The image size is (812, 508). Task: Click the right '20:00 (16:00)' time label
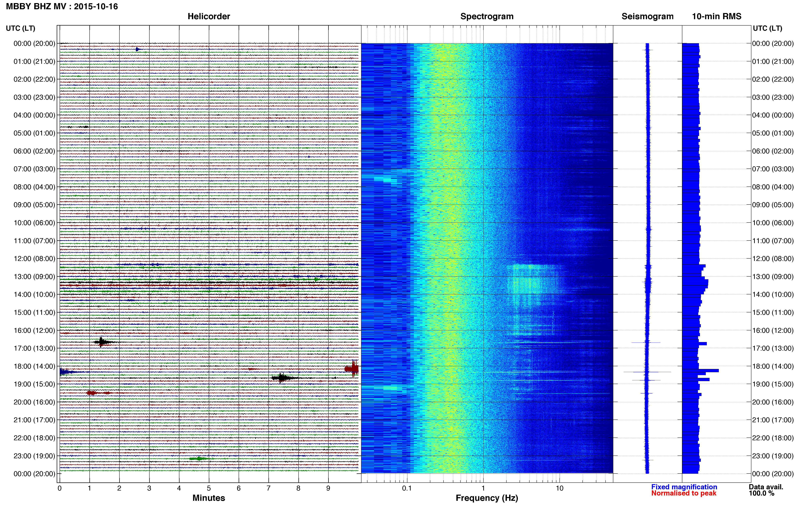[x=773, y=402]
